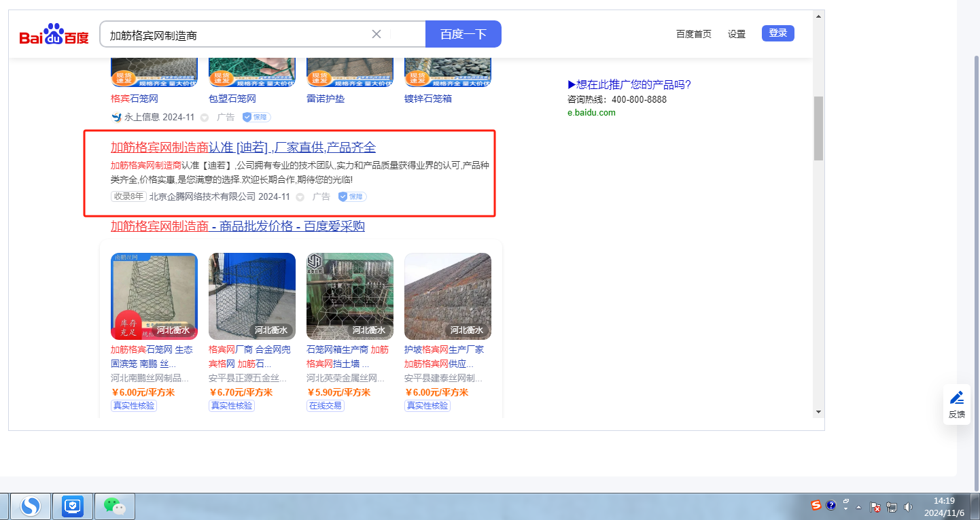The image size is (980, 520).
Task: Open the black wire cage product thumbnail
Action: [x=252, y=296]
